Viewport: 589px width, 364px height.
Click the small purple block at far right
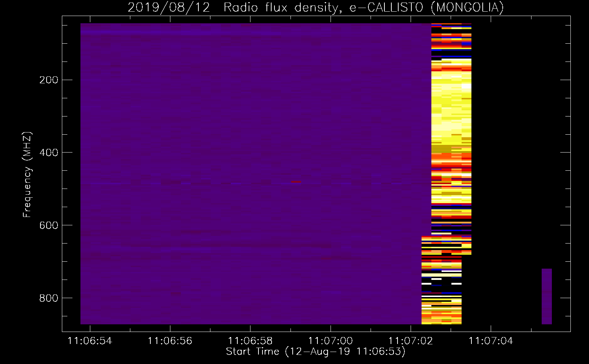547,296
